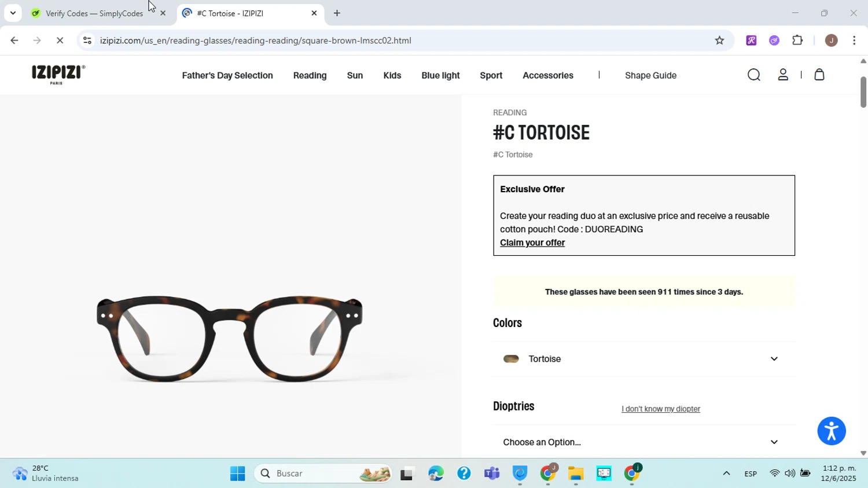
Task: Open the shopping bag cart icon
Action: coord(819,75)
